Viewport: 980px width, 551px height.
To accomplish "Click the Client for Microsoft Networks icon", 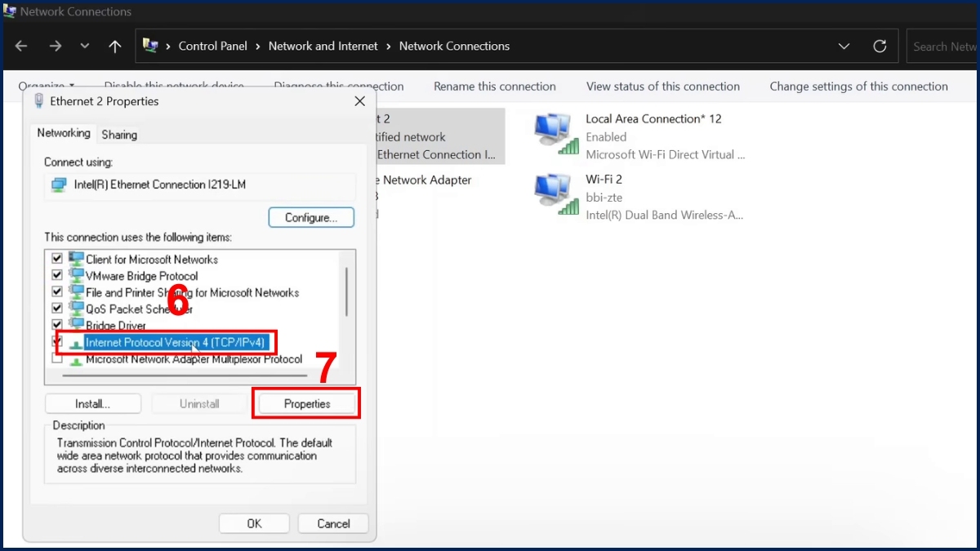I will 77,260.
